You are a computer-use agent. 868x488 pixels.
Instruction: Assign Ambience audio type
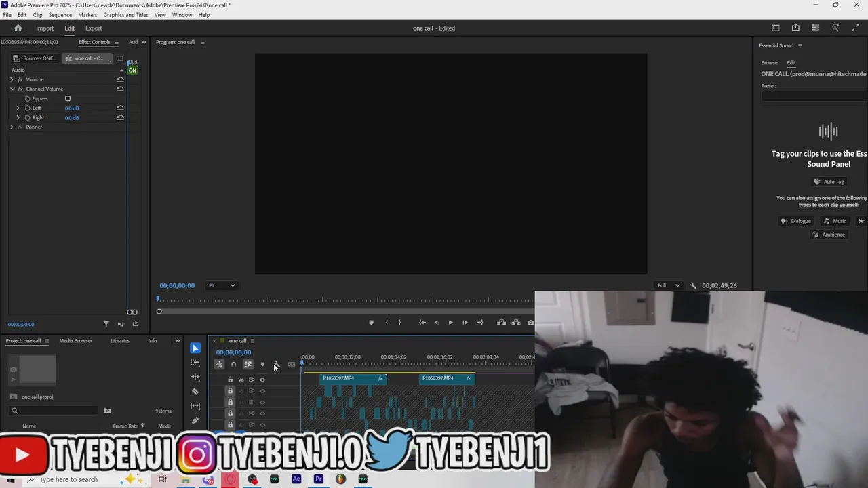tap(829, 235)
